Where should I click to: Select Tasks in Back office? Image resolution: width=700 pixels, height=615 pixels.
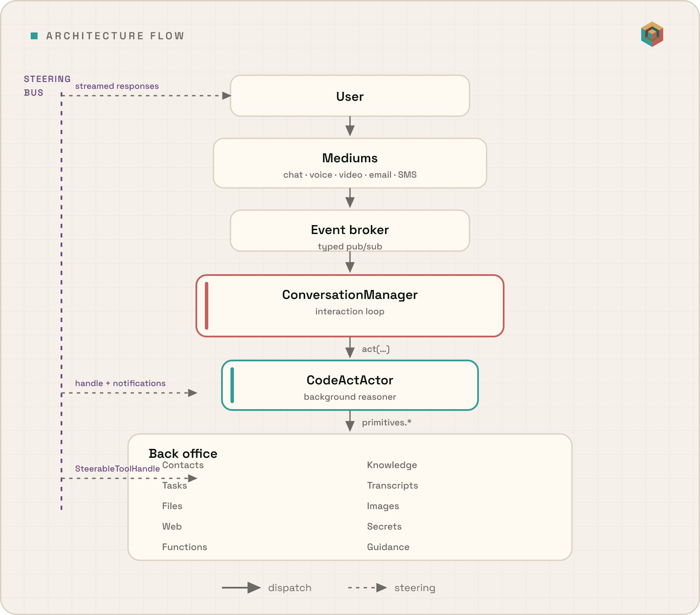tap(175, 486)
